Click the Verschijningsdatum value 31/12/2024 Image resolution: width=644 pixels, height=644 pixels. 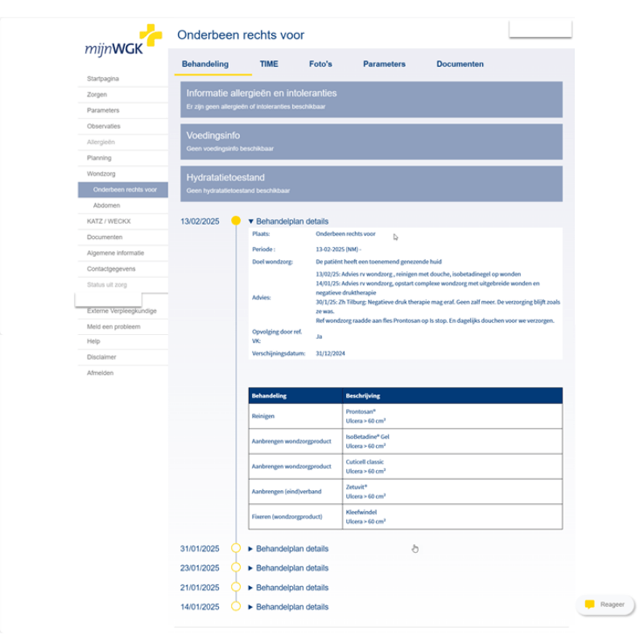click(330, 353)
